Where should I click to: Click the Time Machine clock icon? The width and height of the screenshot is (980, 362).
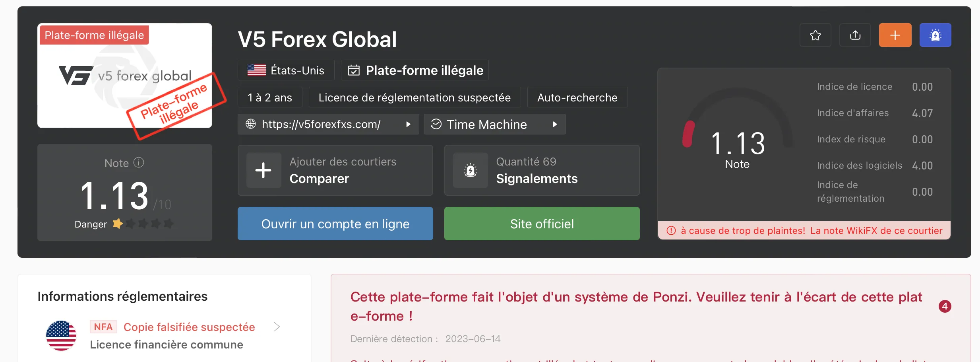coord(436,124)
